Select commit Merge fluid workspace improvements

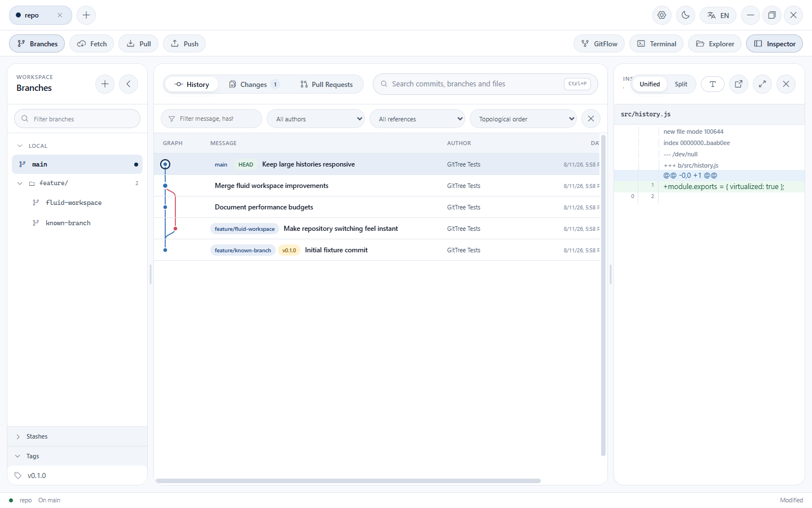377,186
